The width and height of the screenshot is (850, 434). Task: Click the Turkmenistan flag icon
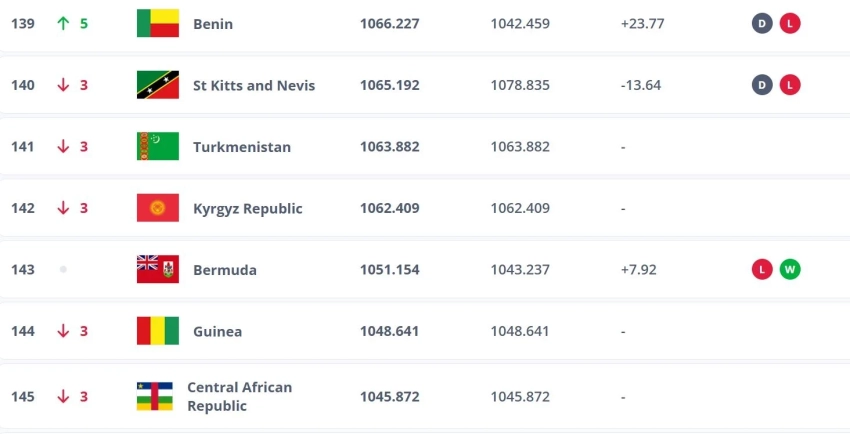click(157, 147)
